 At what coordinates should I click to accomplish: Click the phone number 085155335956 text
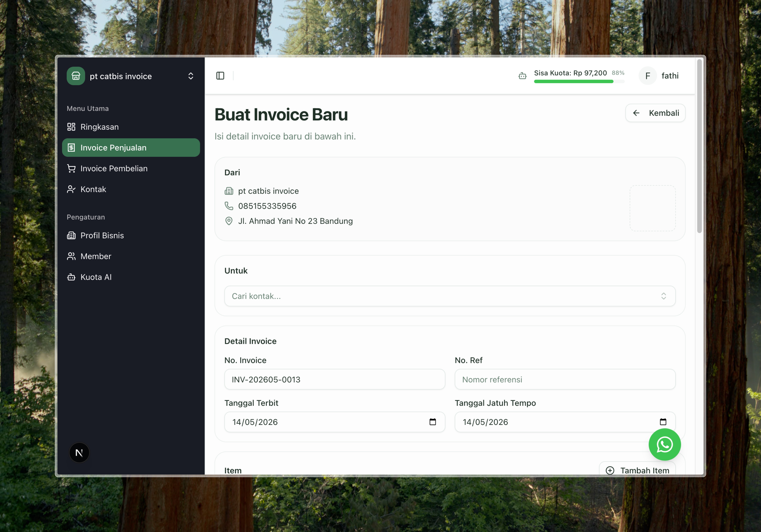pos(267,206)
